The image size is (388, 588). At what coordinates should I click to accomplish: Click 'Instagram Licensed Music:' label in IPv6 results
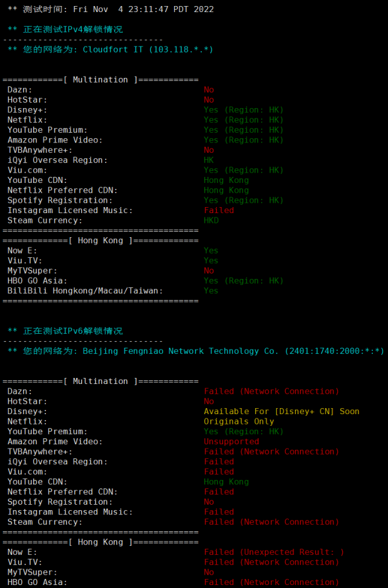70,512
